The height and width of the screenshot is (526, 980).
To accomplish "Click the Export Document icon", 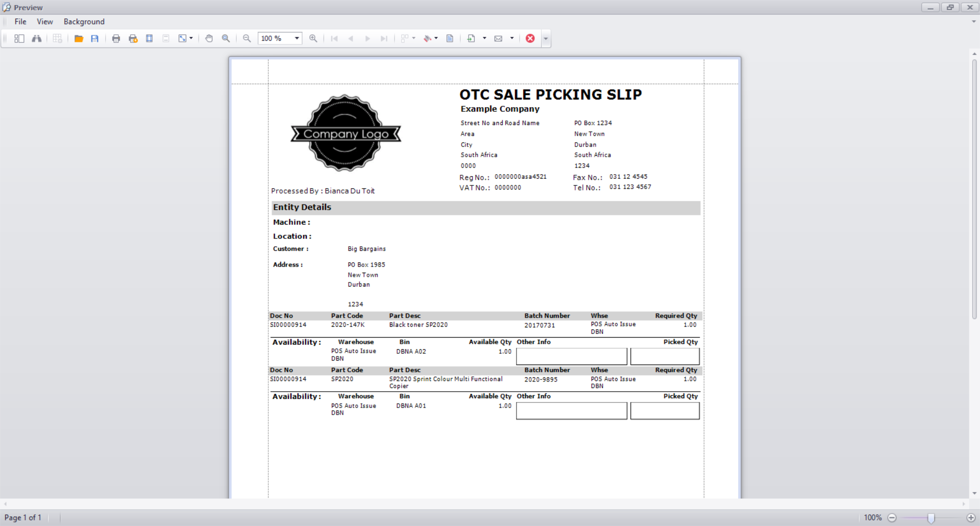I will pyautogui.click(x=471, y=38).
